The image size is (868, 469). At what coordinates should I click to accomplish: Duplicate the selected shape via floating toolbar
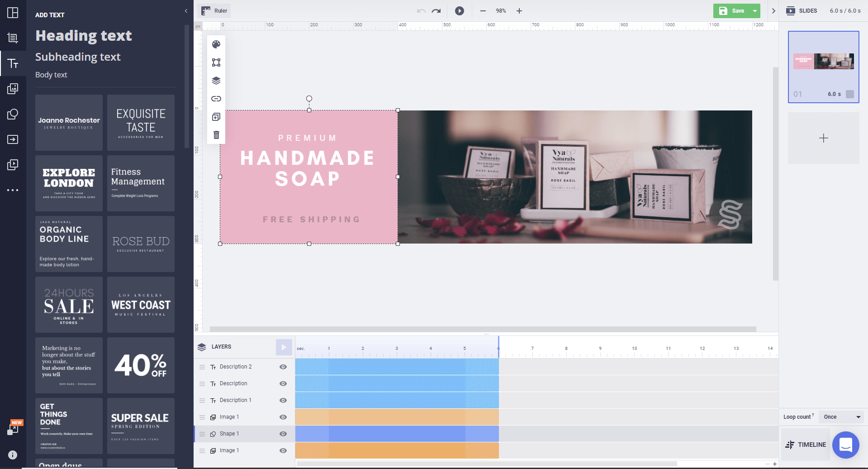click(216, 116)
